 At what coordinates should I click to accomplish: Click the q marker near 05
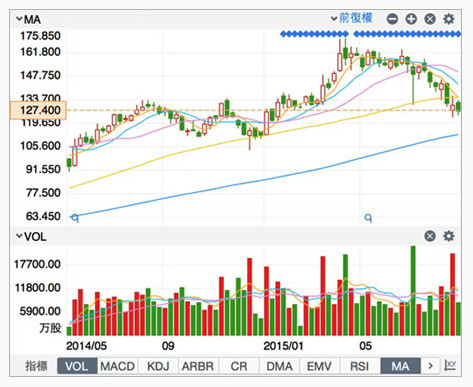coord(368,218)
